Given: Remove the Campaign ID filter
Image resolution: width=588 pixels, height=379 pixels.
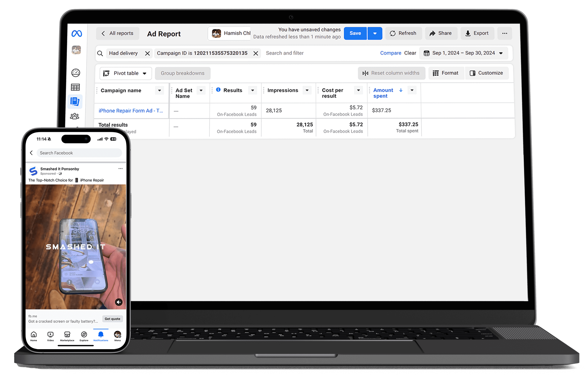Looking at the screenshot, I should point(256,53).
